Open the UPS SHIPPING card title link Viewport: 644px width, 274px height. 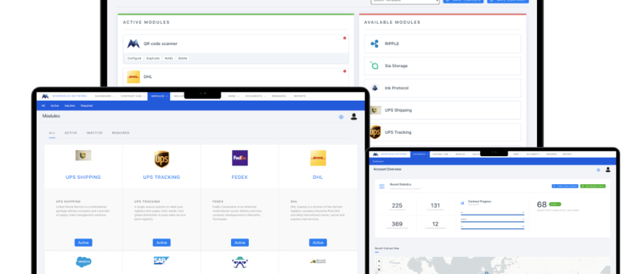click(x=84, y=177)
